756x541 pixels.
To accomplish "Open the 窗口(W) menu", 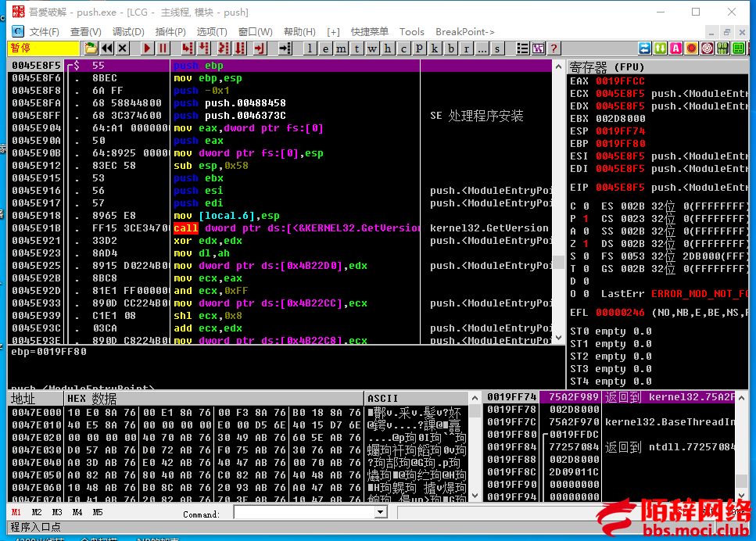I will click(x=255, y=32).
